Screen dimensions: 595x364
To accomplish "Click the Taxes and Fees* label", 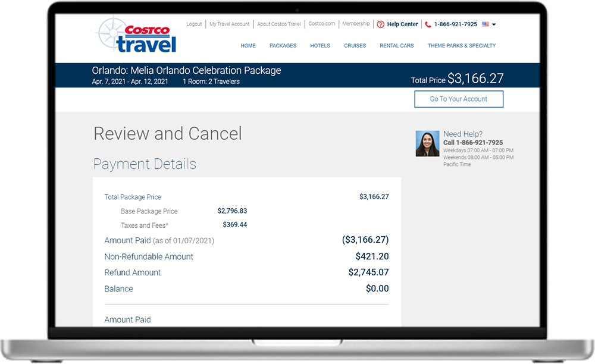I will (x=145, y=225).
